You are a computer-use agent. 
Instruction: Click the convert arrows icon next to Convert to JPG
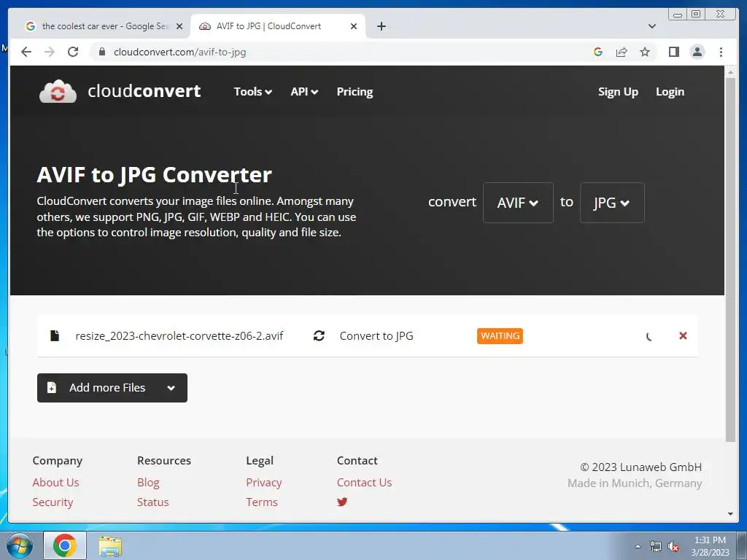point(320,335)
